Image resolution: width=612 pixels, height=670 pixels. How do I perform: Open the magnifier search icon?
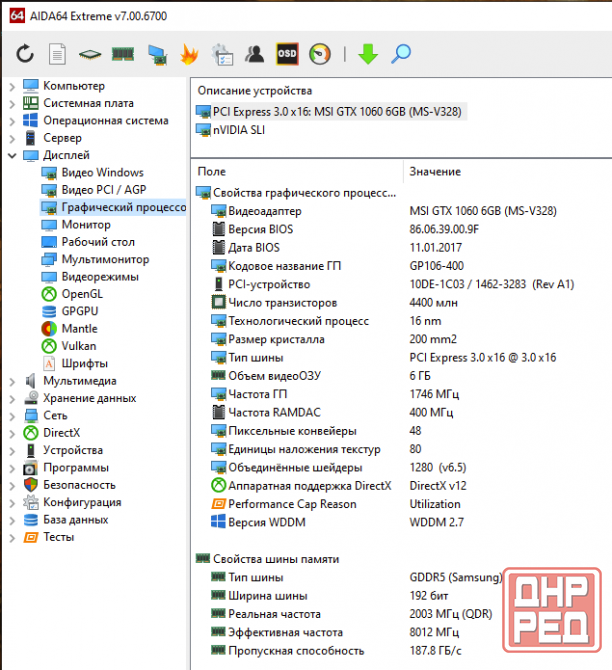(x=401, y=54)
